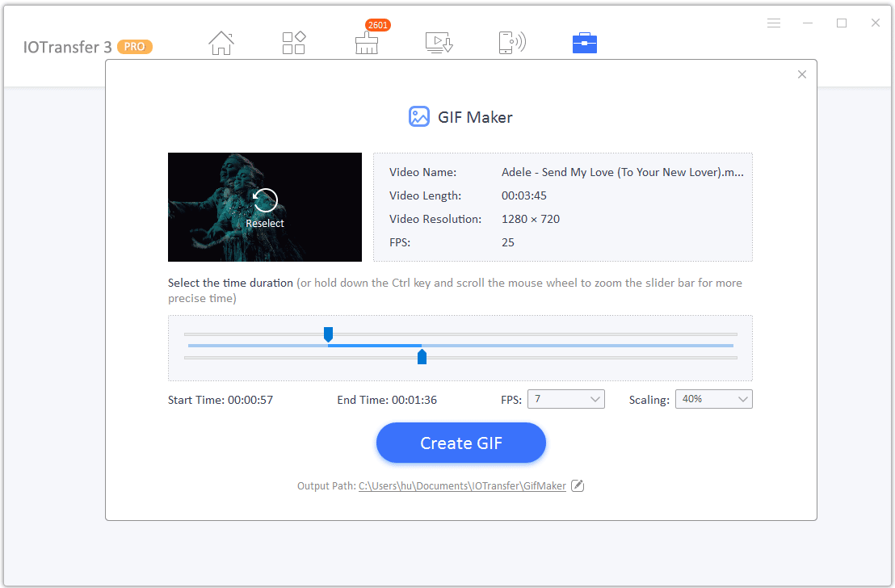
Task: Click the Reselect refresh icon on the video
Action: [x=265, y=199]
